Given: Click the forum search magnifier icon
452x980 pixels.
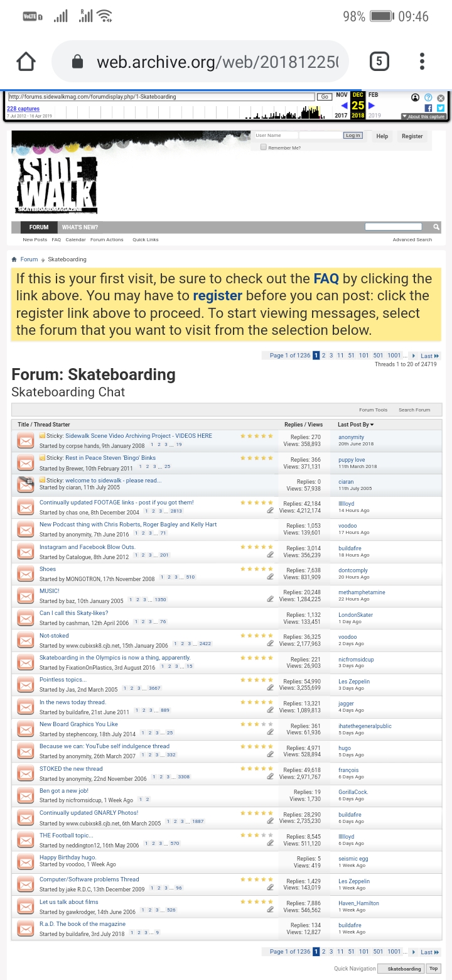Looking at the screenshot, I should pos(436,227).
